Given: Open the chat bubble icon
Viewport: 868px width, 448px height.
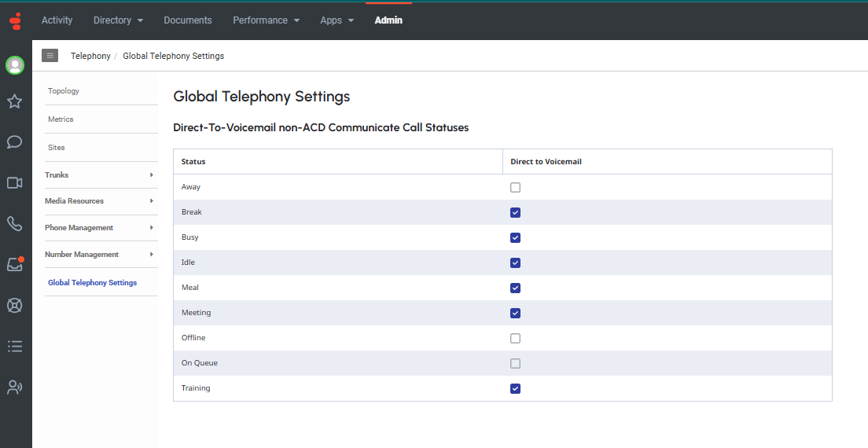Looking at the screenshot, I should click(x=15, y=142).
